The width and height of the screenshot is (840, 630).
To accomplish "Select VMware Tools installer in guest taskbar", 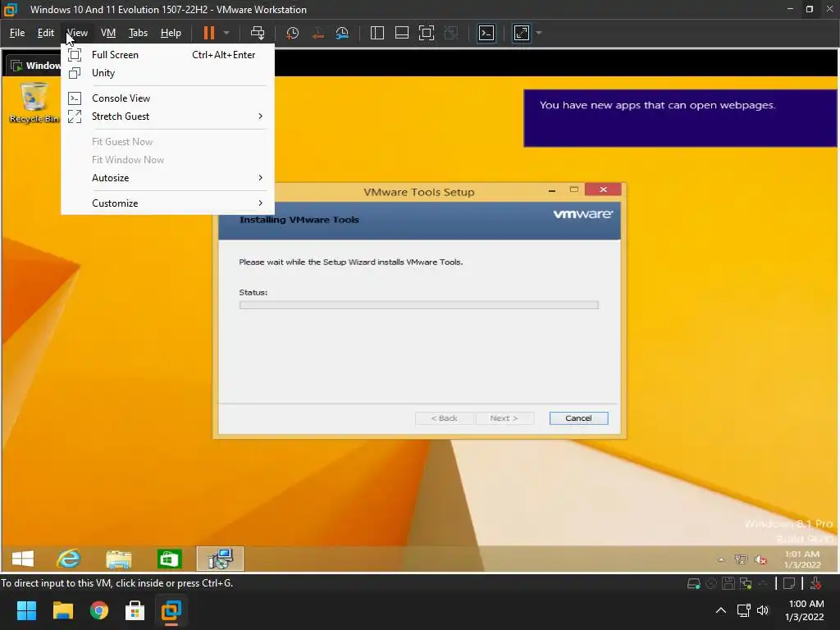I will [220, 559].
